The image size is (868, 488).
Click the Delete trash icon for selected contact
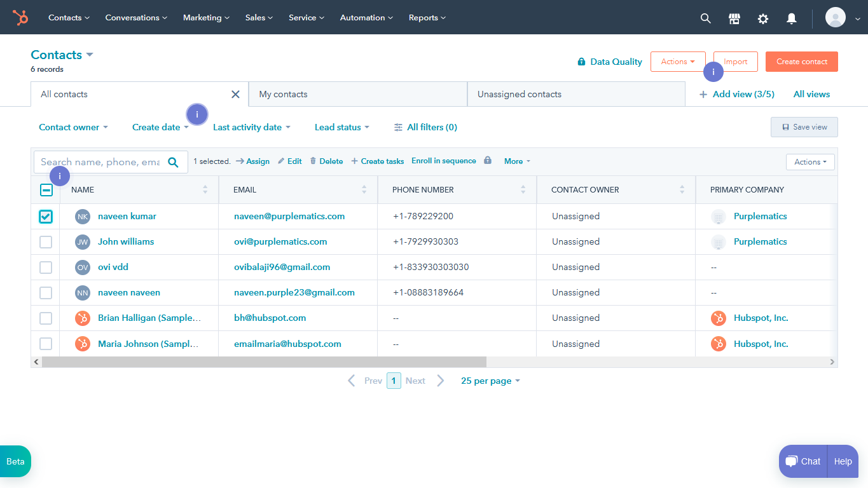(x=312, y=161)
